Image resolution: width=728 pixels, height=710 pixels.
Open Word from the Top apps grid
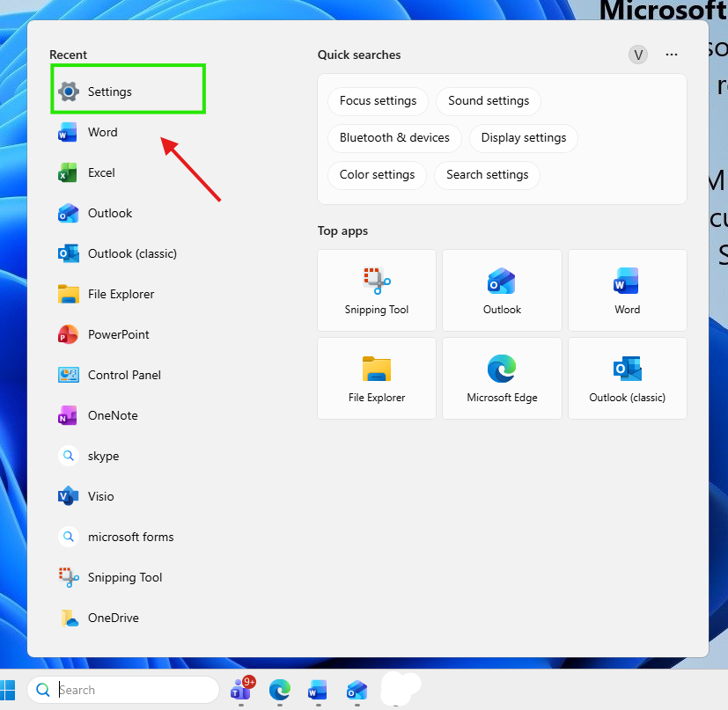627,290
